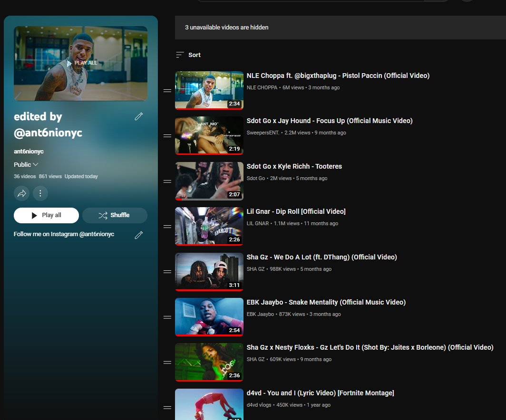Click the Play all button
506x420 pixels.
coord(46,215)
